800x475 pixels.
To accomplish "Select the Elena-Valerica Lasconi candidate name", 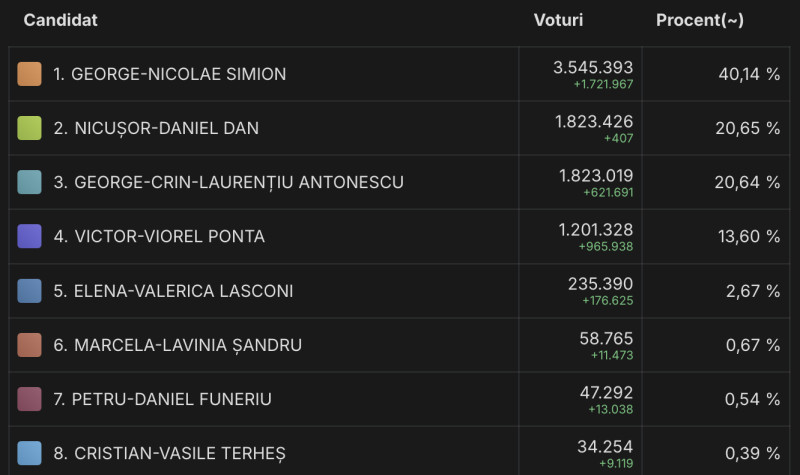I will tap(173, 291).
